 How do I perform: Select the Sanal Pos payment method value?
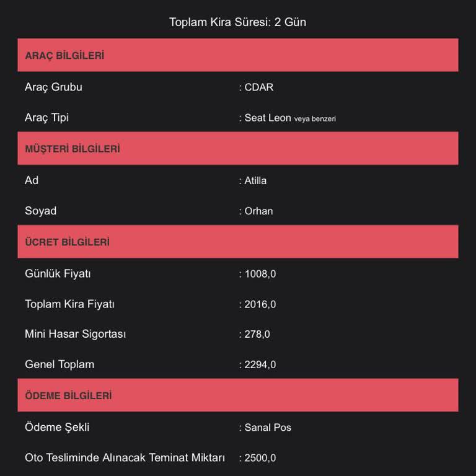pos(268,428)
